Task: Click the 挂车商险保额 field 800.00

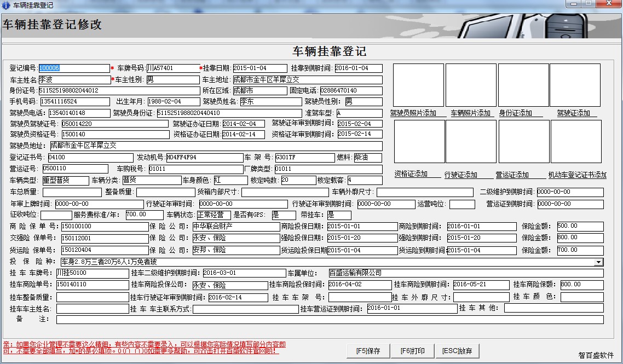Action: (582, 285)
